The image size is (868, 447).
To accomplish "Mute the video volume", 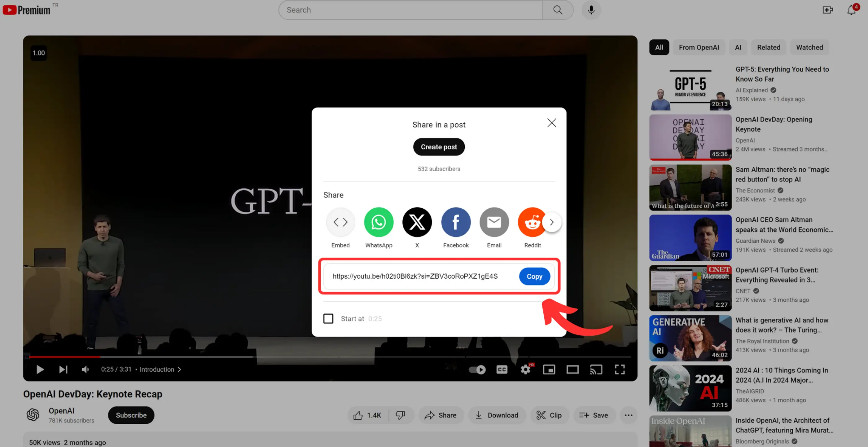I will pos(85,369).
